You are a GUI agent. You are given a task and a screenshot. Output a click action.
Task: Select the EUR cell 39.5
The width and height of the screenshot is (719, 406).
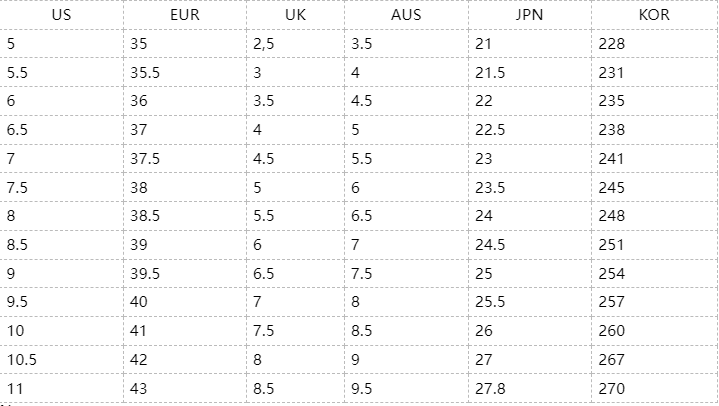[185, 273]
